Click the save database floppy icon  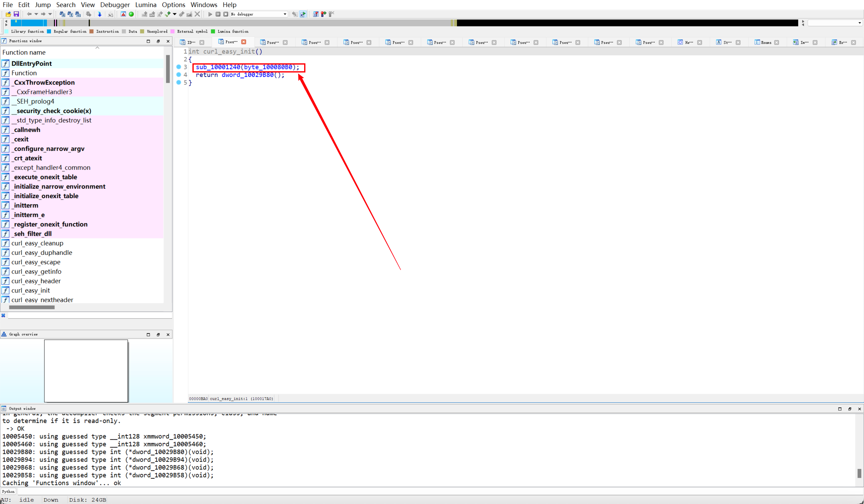point(16,14)
